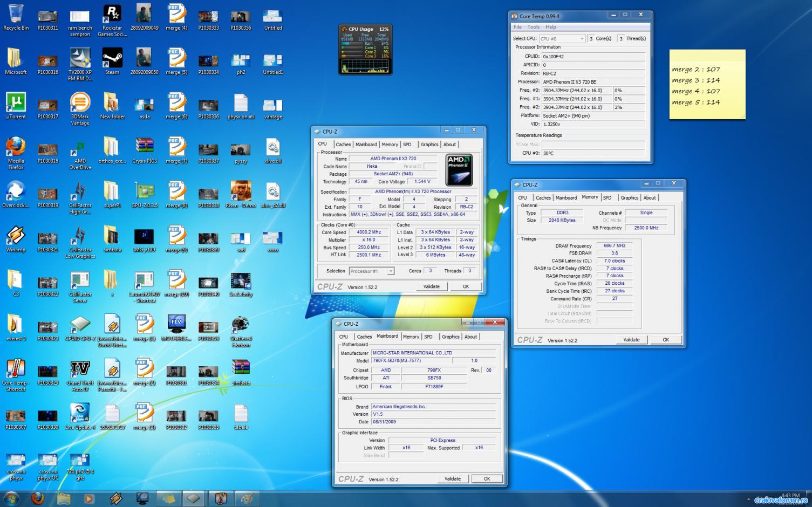
Task: Open the superPi folder on desktop
Action: [x=112, y=195]
